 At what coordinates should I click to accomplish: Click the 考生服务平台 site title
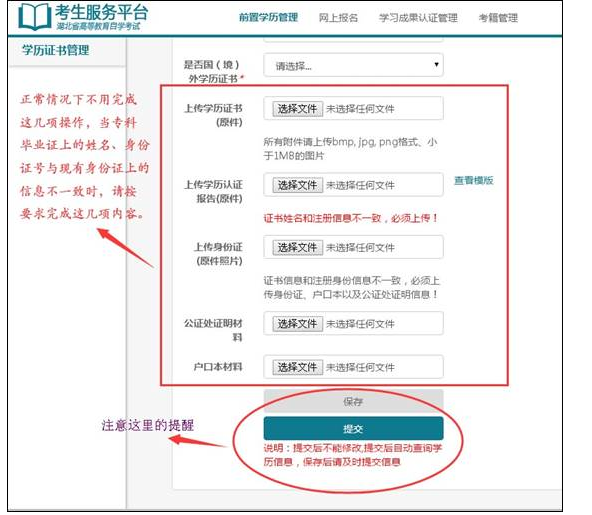tap(101, 12)
